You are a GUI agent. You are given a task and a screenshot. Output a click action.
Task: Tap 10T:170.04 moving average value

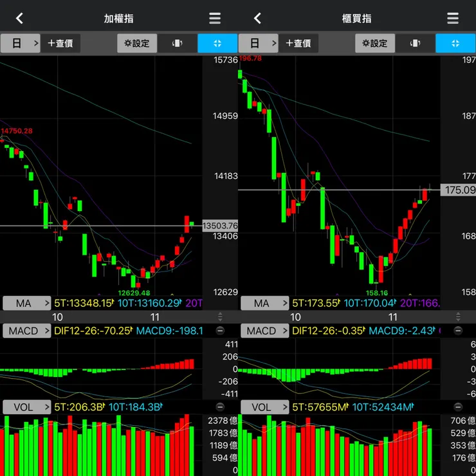pos(370,303)
